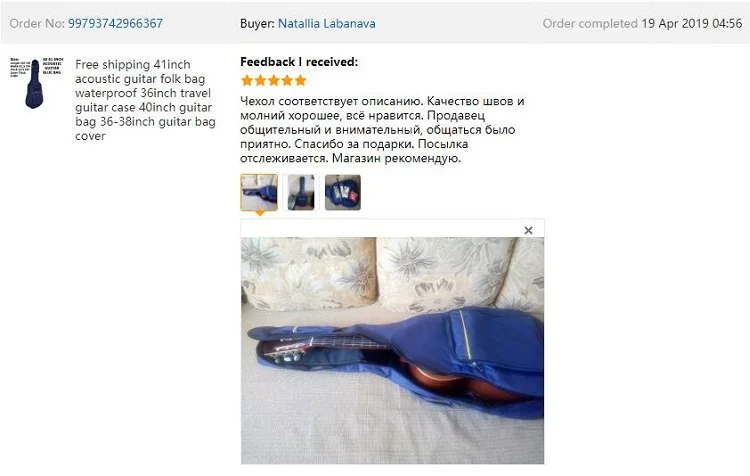The width and height of the screenshot is (750, 476).
Task: Select the first review photo thumbnail
Action: click(259, 192)
